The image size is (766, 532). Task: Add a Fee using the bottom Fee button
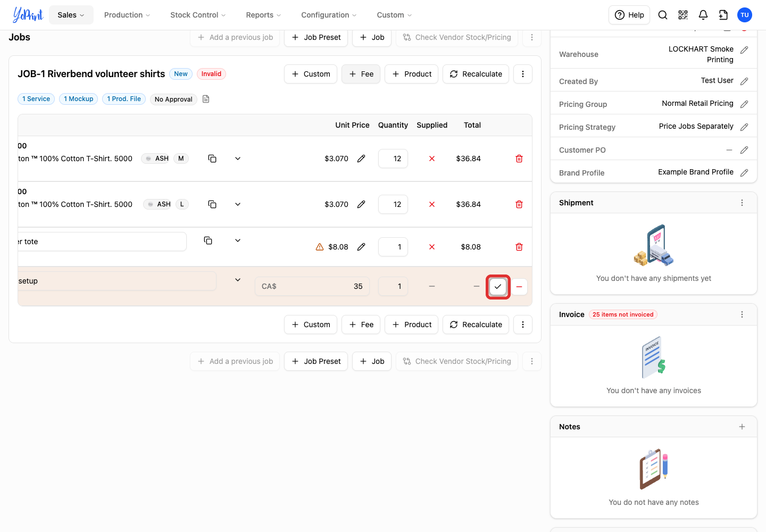[361, 325]
